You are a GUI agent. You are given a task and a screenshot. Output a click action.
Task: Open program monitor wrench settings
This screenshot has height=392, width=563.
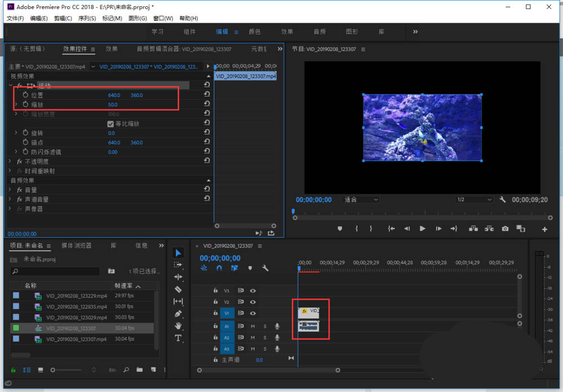point(502,199)
